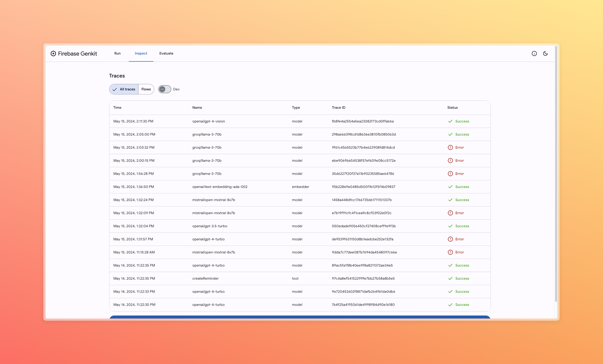This screenshot has height=364, width=603.
Task: Click the Error icon on 11:15:28 AM mixtral row
Action: [x=450, y=252]
